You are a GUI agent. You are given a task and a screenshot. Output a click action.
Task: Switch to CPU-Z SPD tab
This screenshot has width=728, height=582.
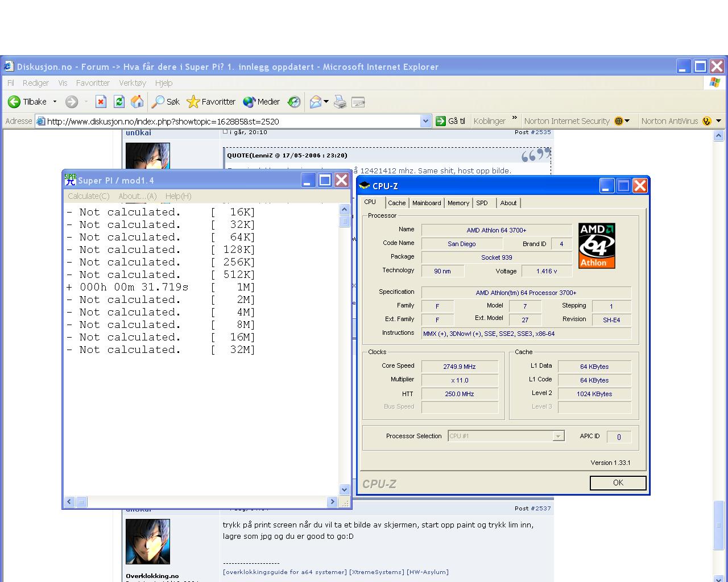tap(482, 203)
